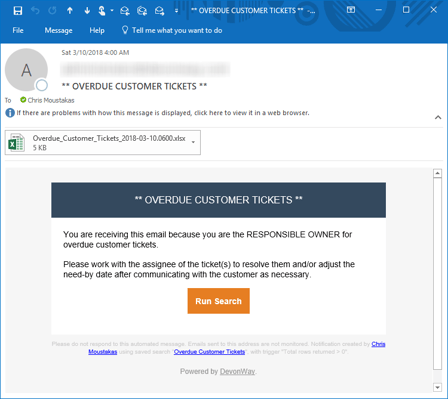Click the Redo icon

52,11
